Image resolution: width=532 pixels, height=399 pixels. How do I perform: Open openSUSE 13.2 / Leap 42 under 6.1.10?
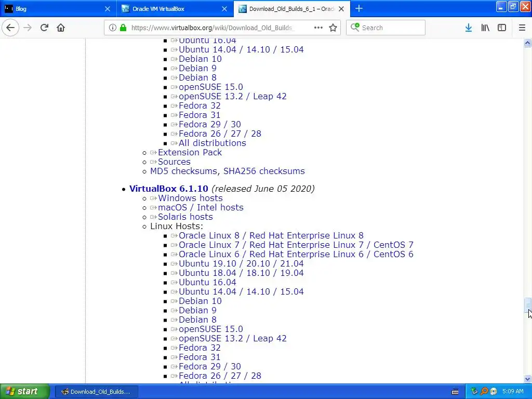[233, 338]
